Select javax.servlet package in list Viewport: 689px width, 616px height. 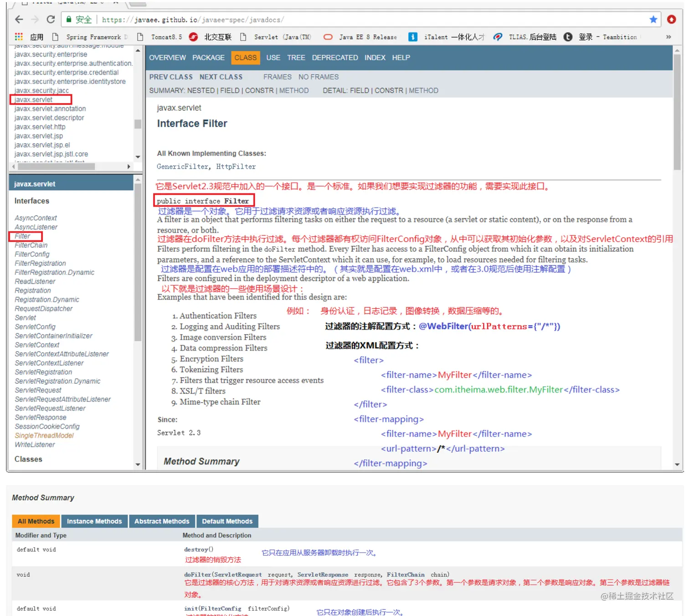point(33,100)
